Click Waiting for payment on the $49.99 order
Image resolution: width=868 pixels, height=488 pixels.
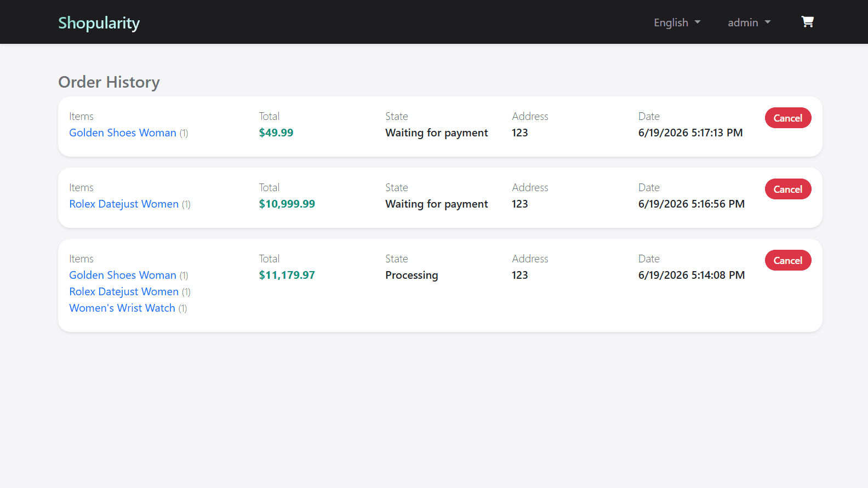click(437, 133)
